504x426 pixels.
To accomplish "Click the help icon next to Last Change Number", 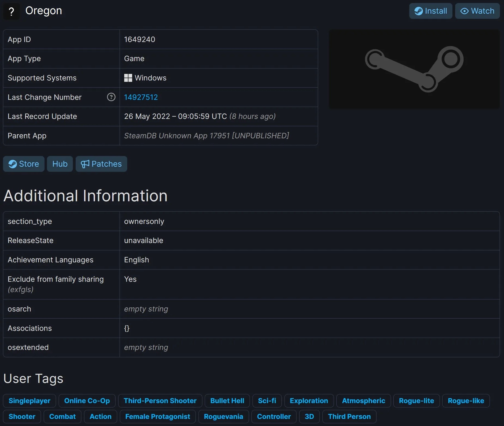I will coord(111,97).
